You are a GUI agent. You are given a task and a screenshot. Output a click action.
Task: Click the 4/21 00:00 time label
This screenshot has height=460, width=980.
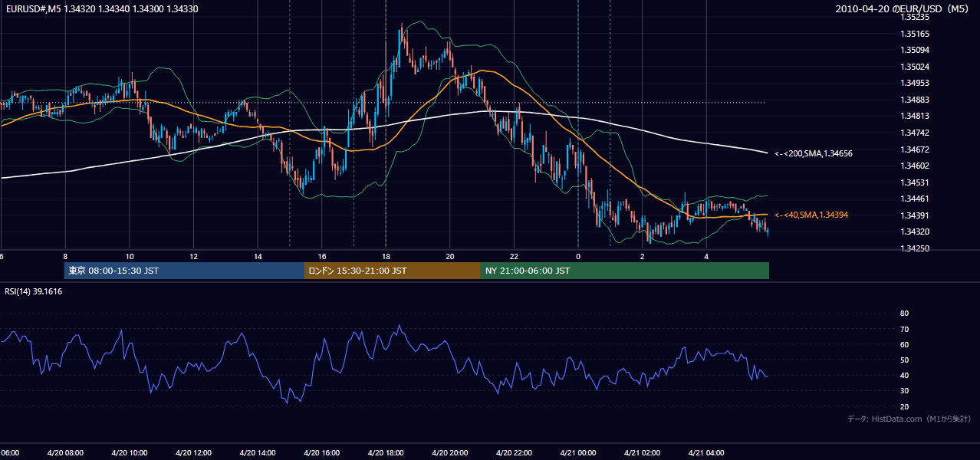point(578,452)
